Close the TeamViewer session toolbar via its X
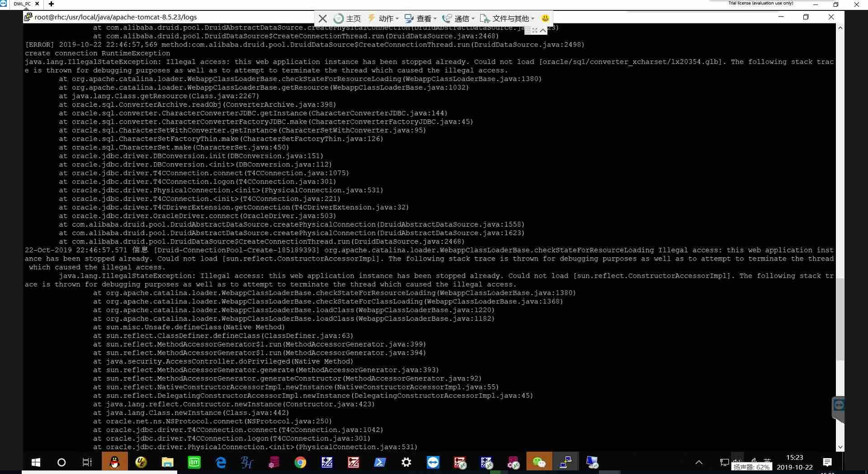Viewport: 868px width, 474px height. point(322,19)
